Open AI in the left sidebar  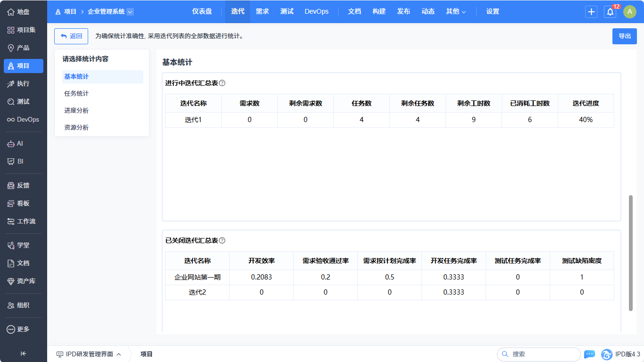pyautogui.click(x=20, y=143)
